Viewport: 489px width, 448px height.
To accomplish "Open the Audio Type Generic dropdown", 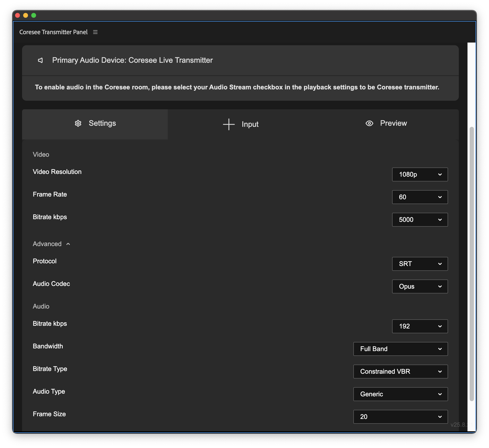I will [x=400, y=394].
